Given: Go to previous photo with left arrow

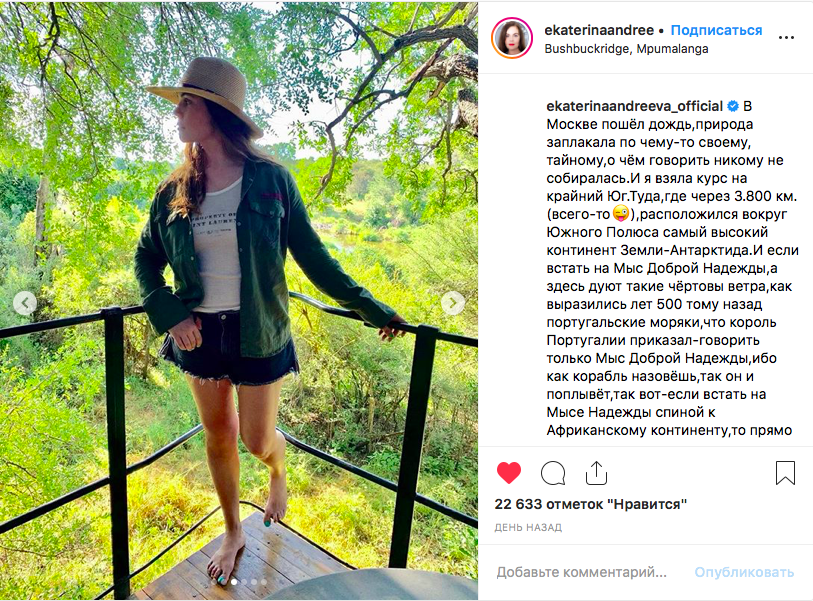Looking at the screenshot, I should 25,303.
